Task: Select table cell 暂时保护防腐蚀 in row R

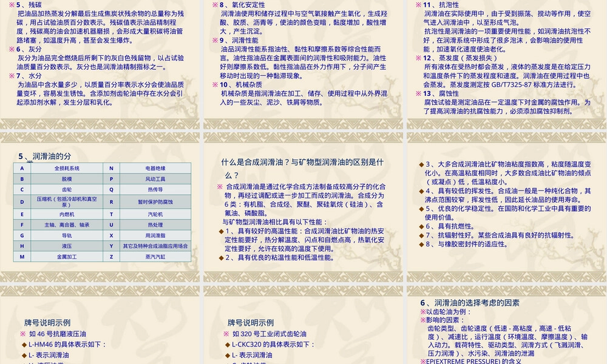Action: click(x=155, y=201)
